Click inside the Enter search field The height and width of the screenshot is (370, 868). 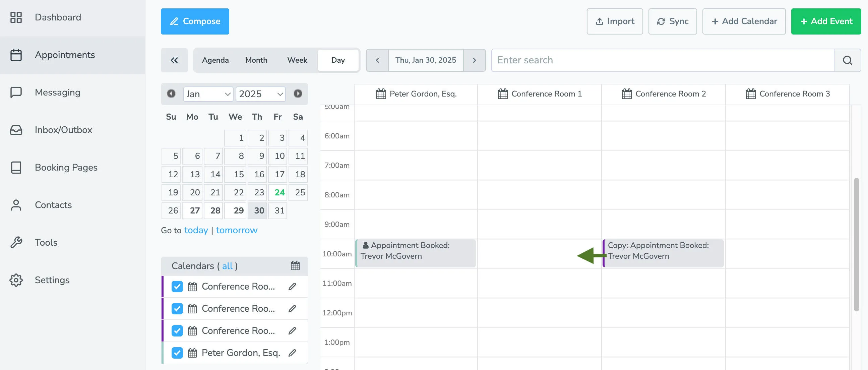(640, 60)
